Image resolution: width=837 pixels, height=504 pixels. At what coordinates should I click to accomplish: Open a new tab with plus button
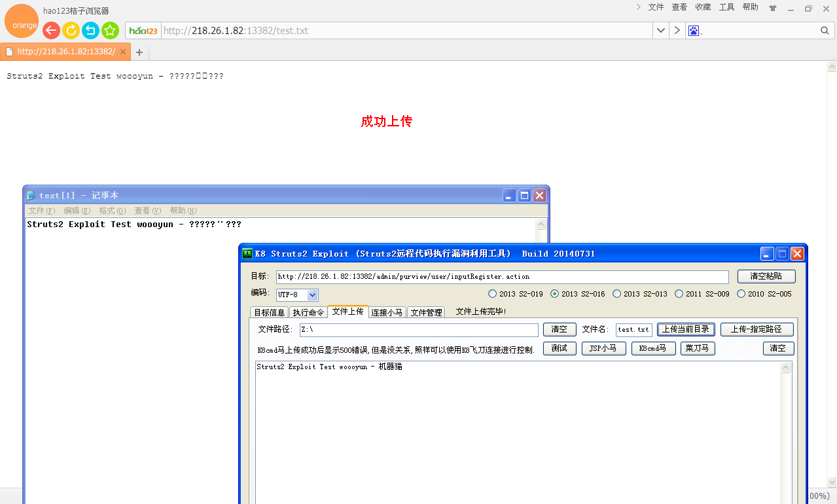139,52
